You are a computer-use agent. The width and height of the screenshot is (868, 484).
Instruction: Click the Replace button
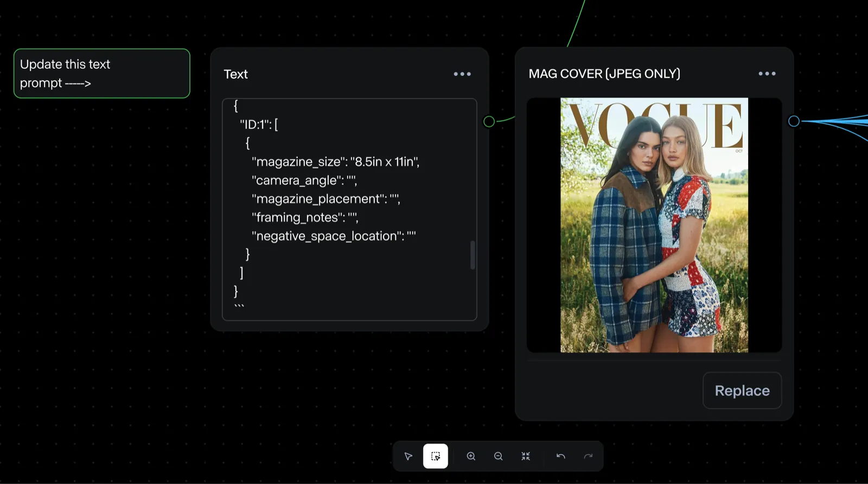(742, 390)
